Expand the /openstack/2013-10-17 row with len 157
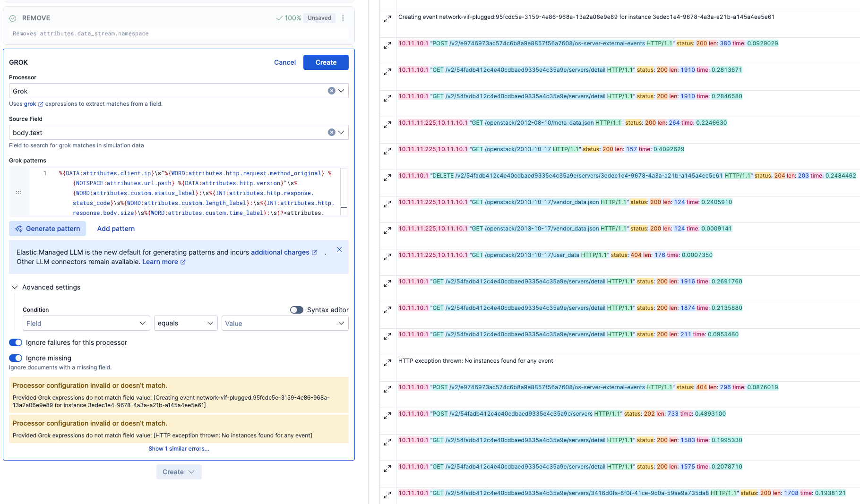 (387, 151)
